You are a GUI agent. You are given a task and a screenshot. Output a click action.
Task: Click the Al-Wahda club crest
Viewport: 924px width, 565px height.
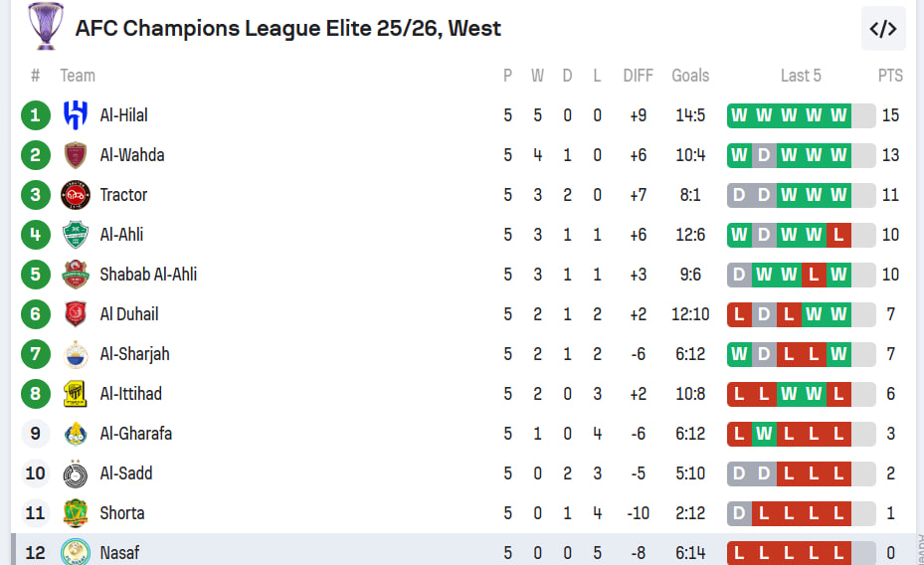76,155
